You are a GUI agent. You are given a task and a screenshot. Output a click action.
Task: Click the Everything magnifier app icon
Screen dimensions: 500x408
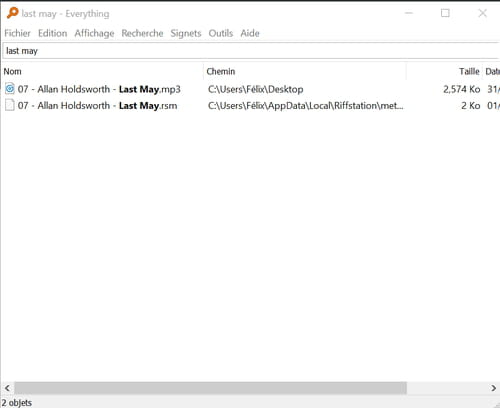click(12, 13)
